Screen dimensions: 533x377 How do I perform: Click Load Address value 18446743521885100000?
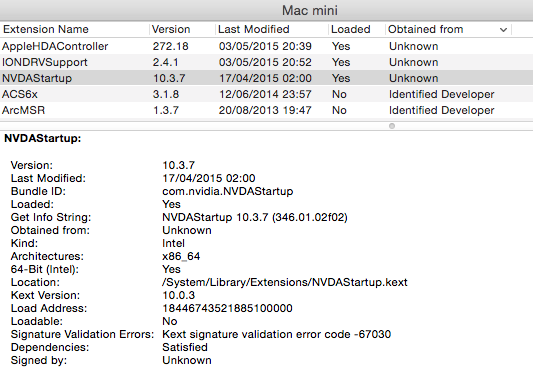tap(227, 308)
